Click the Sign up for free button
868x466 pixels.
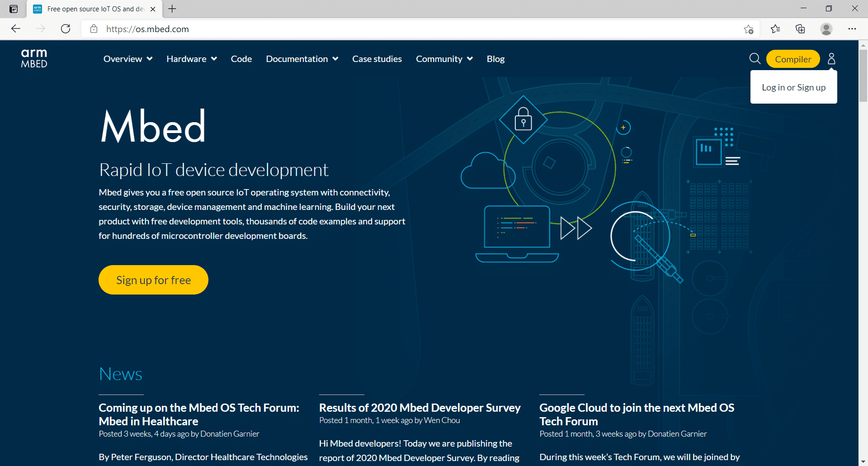(153, 280)
